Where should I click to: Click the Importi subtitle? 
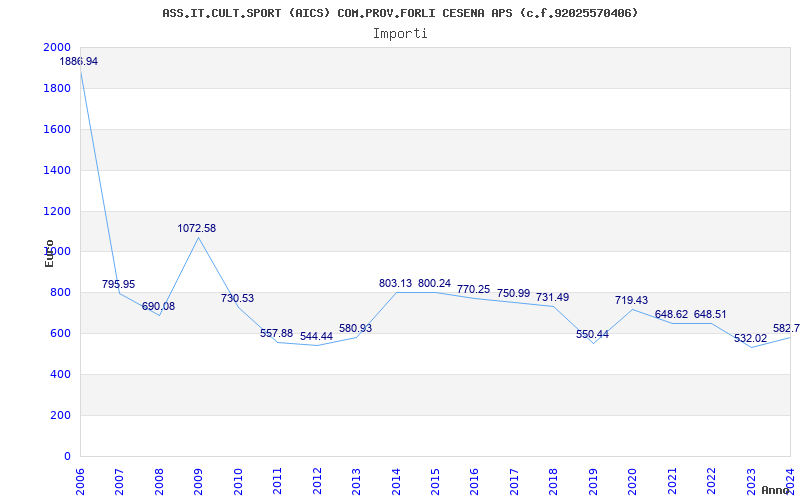pos(400,34)
